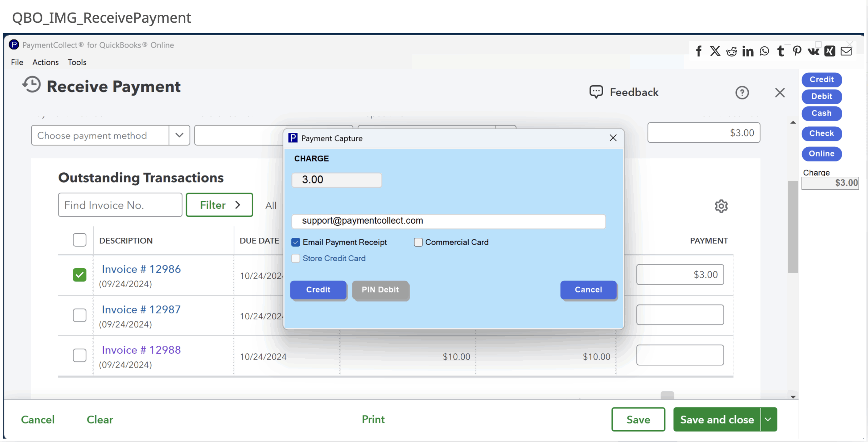Open the help question mark icon
The width and height of the screenshot is (868, 442).
tap(742, 92)
